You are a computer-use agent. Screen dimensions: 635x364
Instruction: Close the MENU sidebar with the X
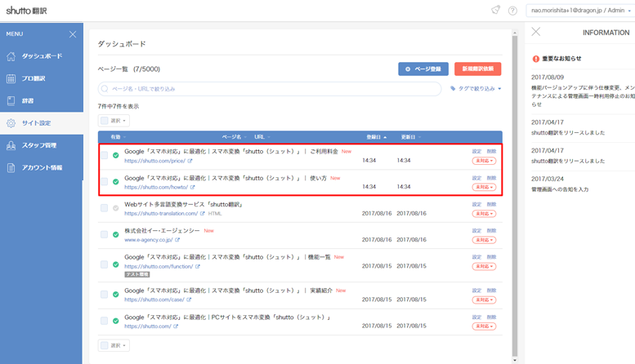73,34
